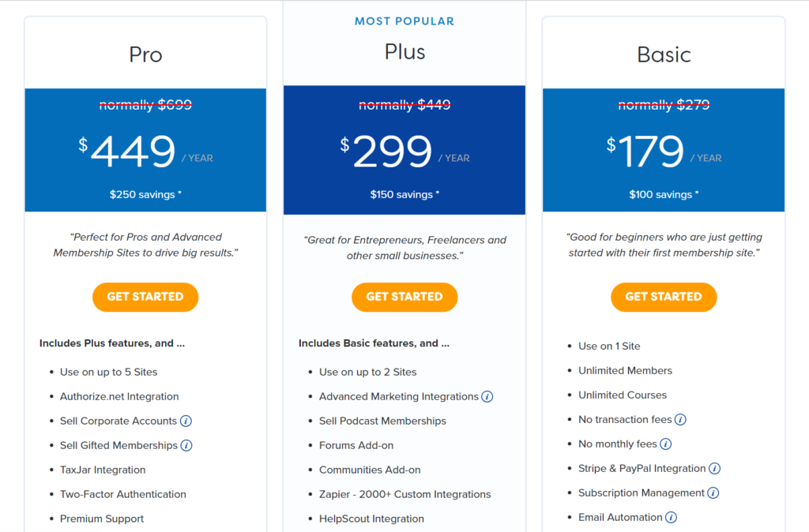Screen dimensions: 809x532
Task: Click the $250 savings footnote text
Action: pos(145,194)
